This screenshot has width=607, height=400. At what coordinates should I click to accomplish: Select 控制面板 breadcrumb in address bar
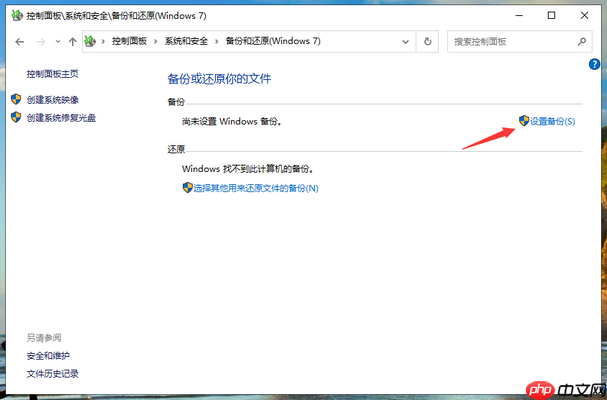[129, 41]
